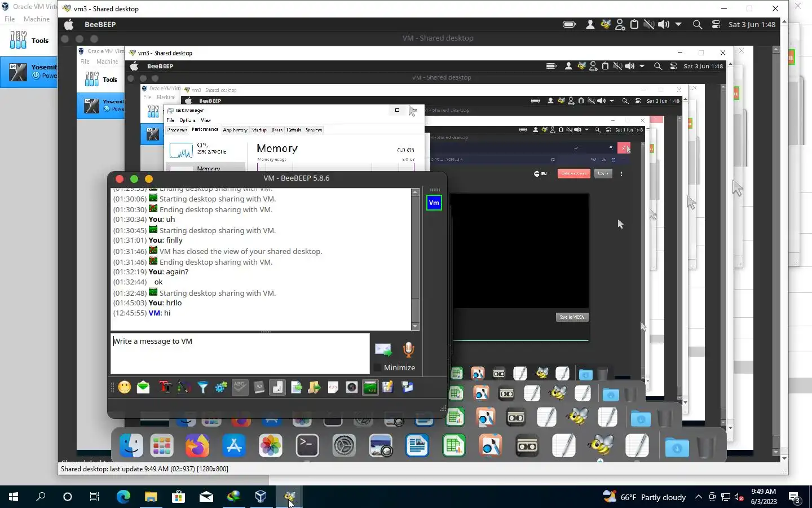Image resolution: width=812 pixels, height=508 pixels.
Task: Open chat settings gear icon
Action: [221, 387]
